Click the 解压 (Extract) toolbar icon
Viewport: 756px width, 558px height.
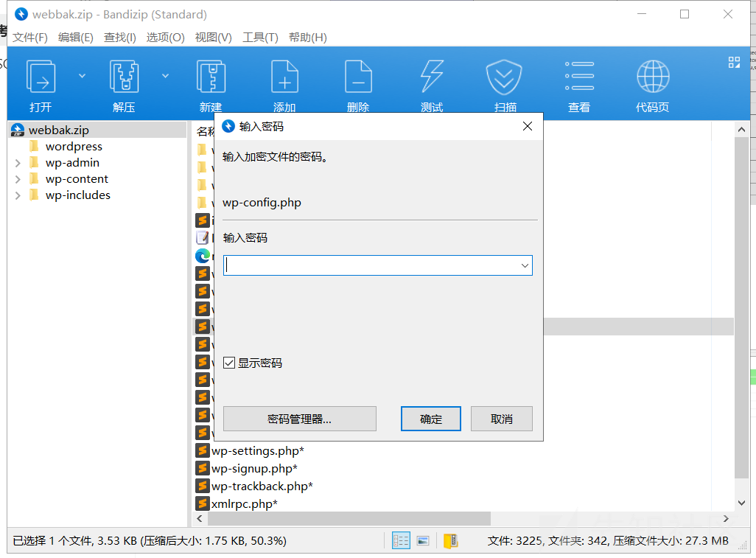pyautogui.click(x=124, y=77)
